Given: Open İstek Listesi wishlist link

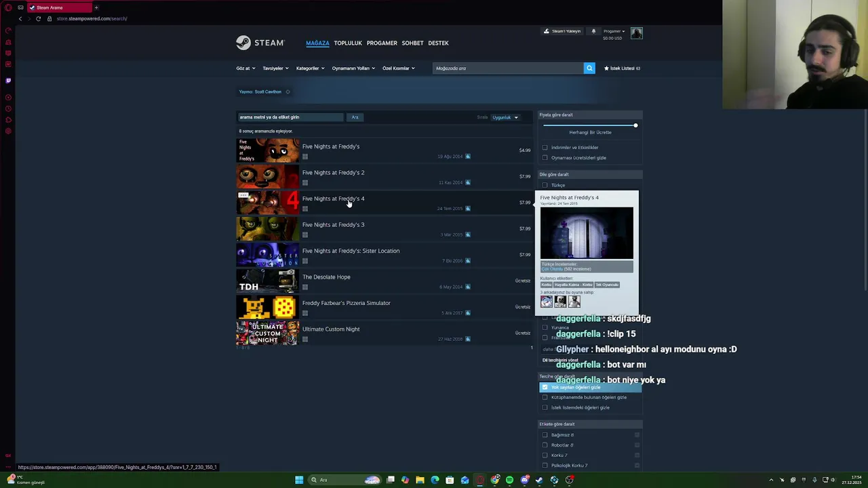Looking at the screenshot, I should coord(623,68).
